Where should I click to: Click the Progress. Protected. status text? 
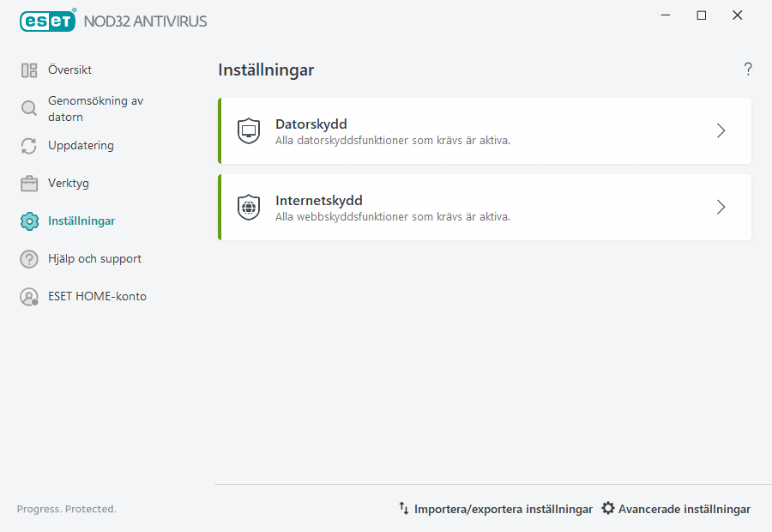click(x=66, y=509)
